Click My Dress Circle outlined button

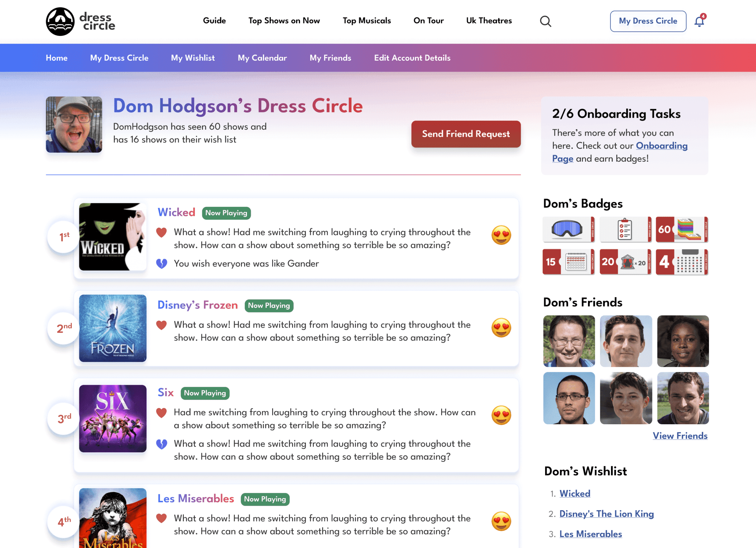(648, 21)
